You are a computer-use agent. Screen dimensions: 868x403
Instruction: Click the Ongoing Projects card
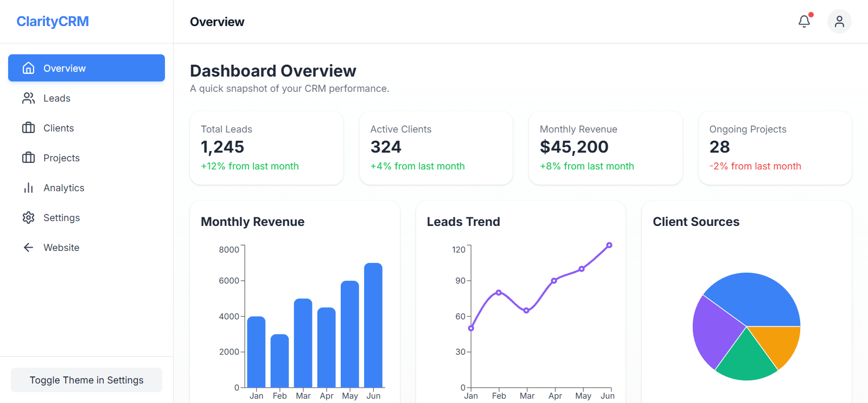pos(775,148)
